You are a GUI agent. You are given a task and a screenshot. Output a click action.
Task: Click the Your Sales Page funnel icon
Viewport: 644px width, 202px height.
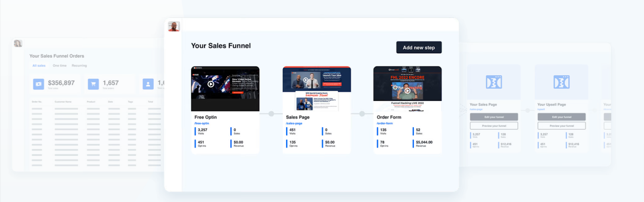[x=494, y=82]
